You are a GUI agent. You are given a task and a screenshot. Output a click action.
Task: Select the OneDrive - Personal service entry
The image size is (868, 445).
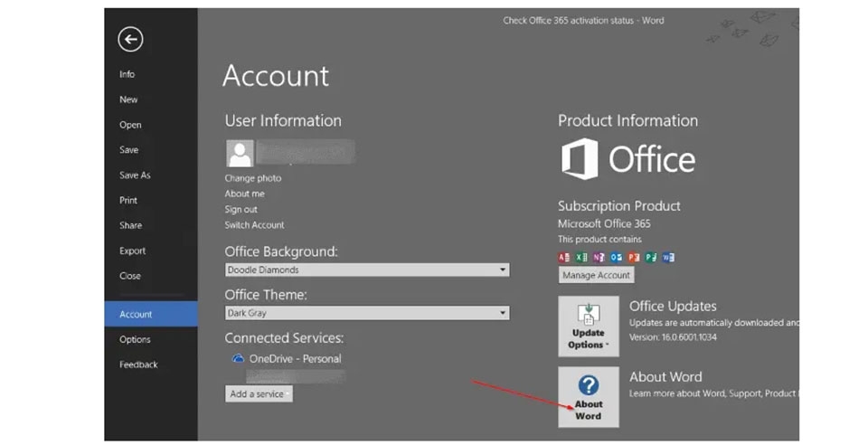tap(295, 359)
